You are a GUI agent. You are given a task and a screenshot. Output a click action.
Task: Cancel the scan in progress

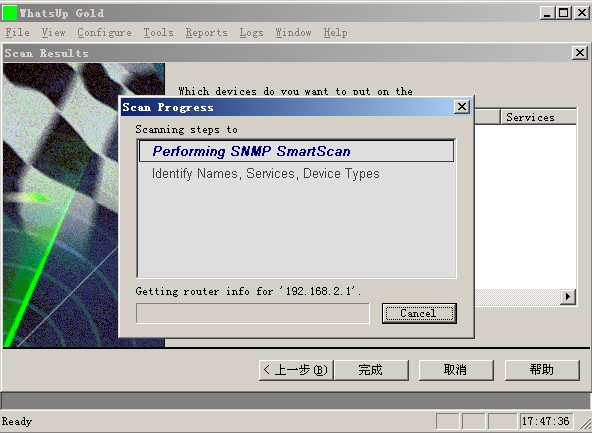419,313
